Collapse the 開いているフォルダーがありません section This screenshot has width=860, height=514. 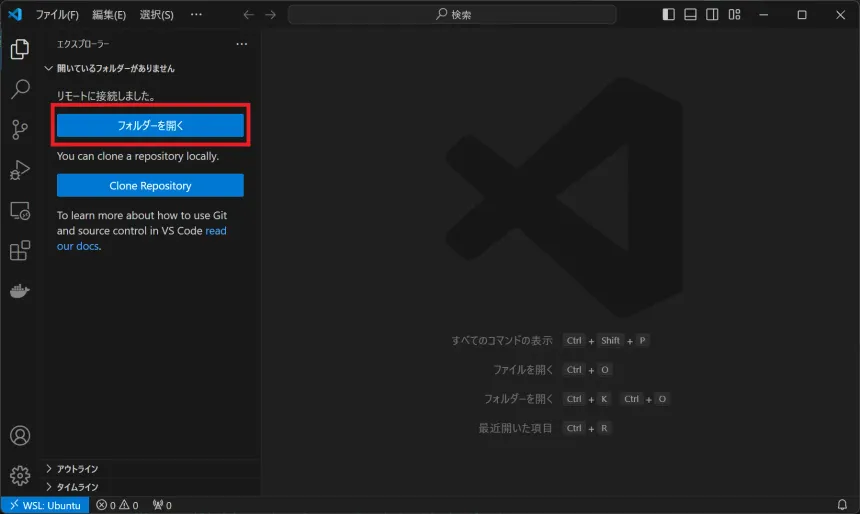pyautogui.click(x=110, y=69)
